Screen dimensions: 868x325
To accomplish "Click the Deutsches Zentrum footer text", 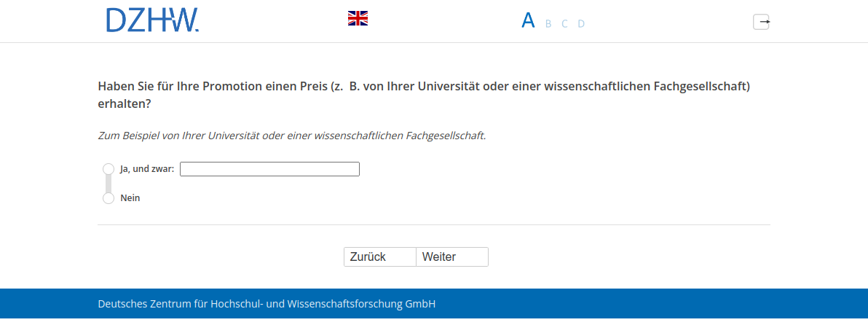I will 267,304.
